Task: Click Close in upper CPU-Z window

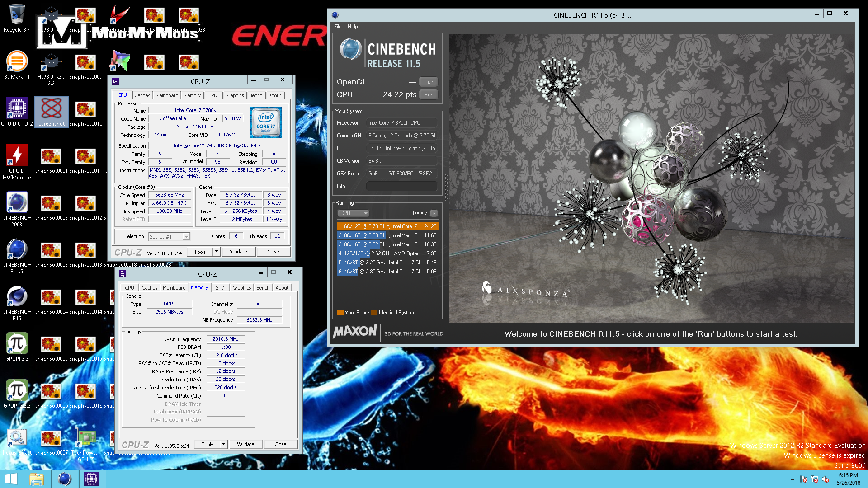Action: click(273, 252)
